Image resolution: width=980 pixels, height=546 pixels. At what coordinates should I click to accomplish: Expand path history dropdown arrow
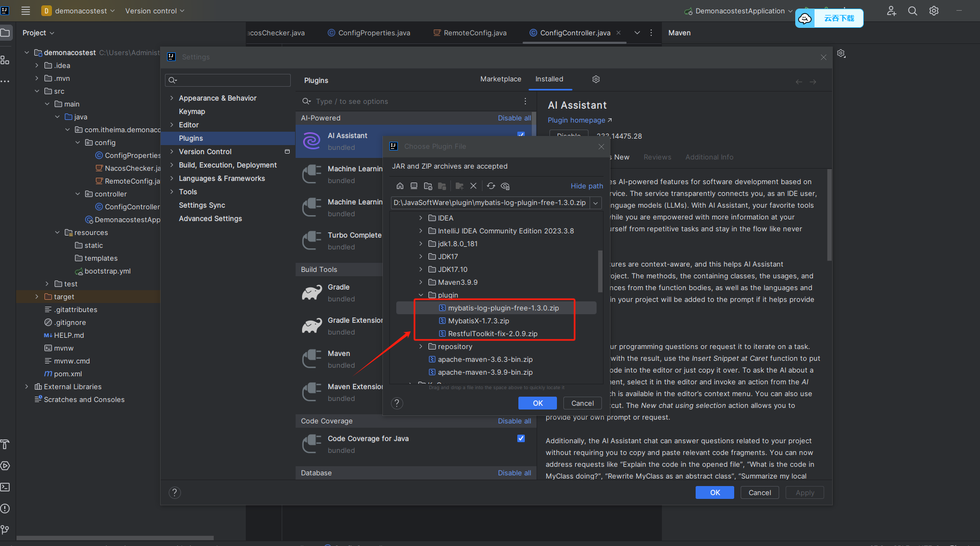[x=595, y=203]
